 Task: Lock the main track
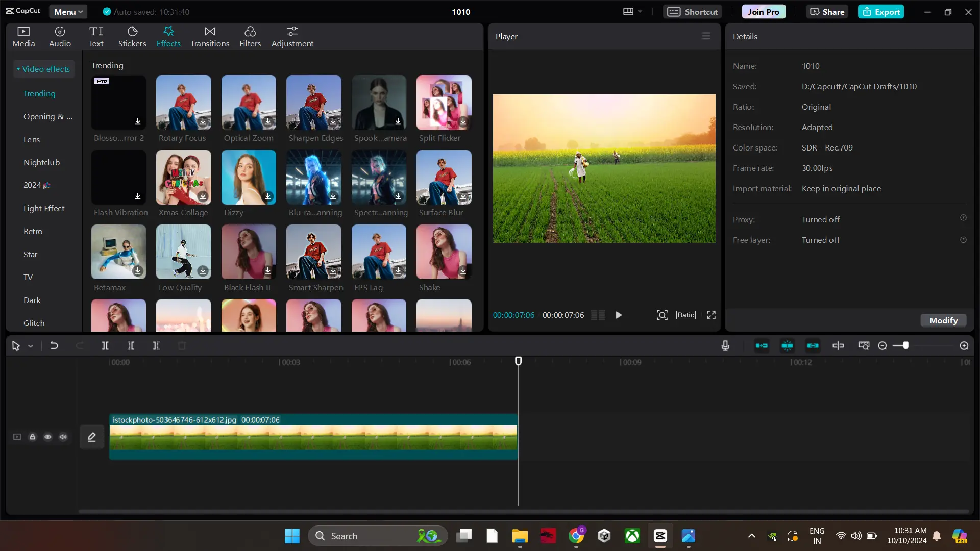[x=33, y=437]
